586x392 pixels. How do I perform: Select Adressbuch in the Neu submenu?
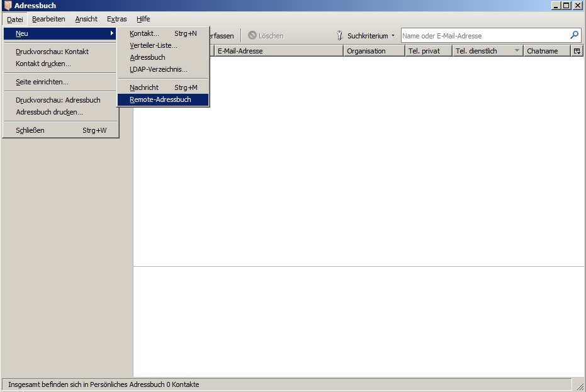[163, 57]
